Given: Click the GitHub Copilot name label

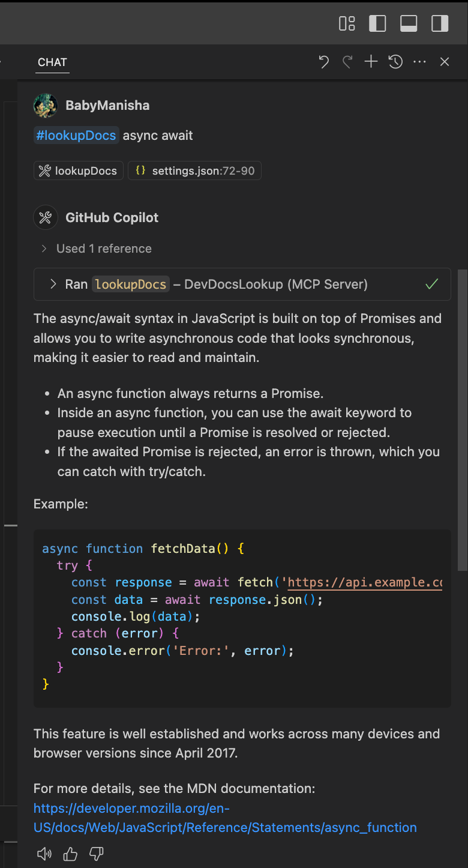Looking at the screenshot, I should (112, 217).
